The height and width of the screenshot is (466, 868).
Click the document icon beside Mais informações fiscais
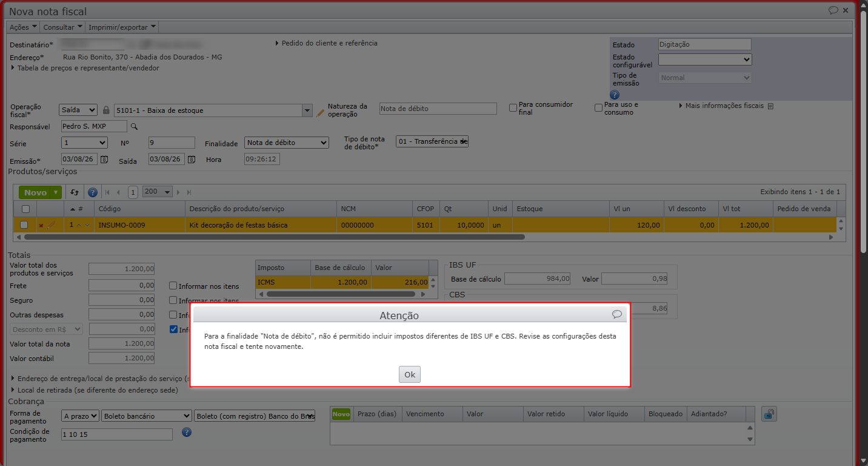coord(770,106)
